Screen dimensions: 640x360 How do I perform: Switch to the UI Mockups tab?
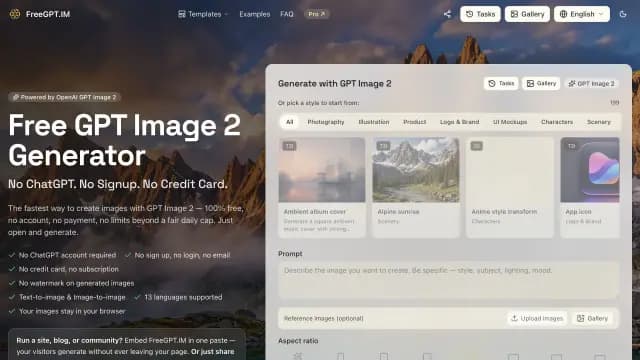pos(510,122)
